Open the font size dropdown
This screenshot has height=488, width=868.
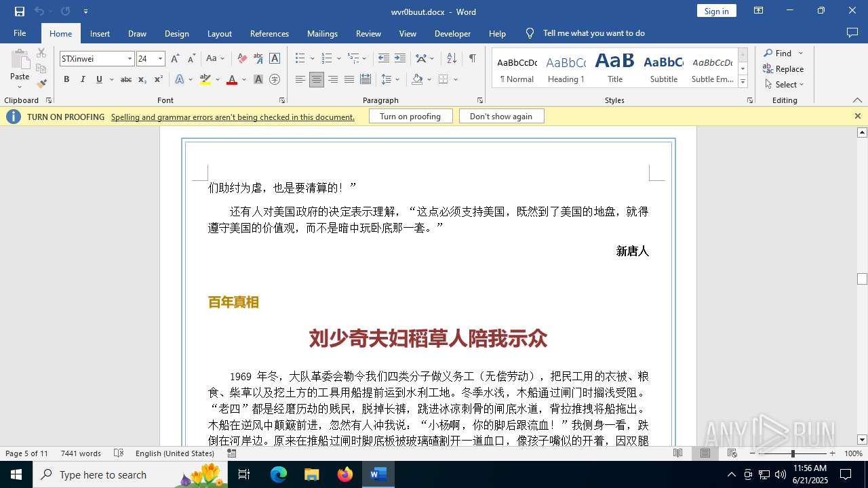click(x=161, y=59)
